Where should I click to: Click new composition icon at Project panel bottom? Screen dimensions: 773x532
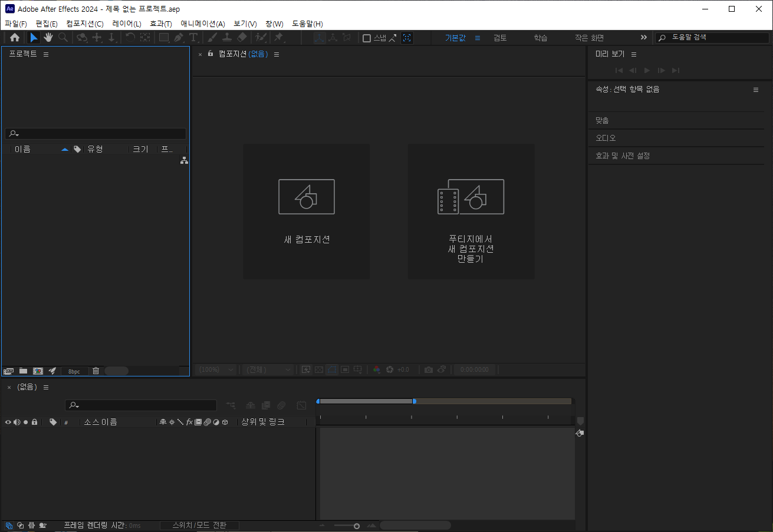point(38,371)
